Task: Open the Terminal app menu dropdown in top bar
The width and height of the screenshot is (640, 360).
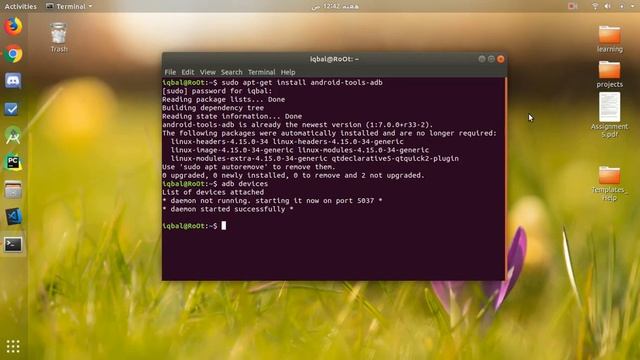Action: coord(69,6)
